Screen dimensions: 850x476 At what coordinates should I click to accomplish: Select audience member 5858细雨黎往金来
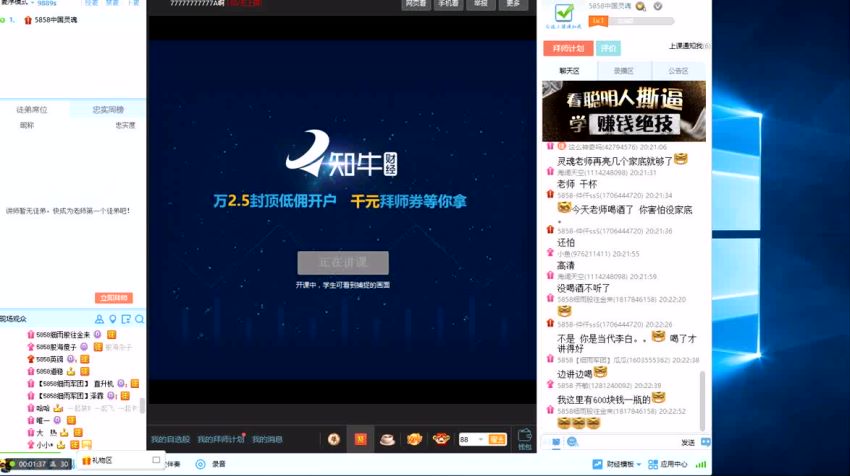[x=63, y=335]
